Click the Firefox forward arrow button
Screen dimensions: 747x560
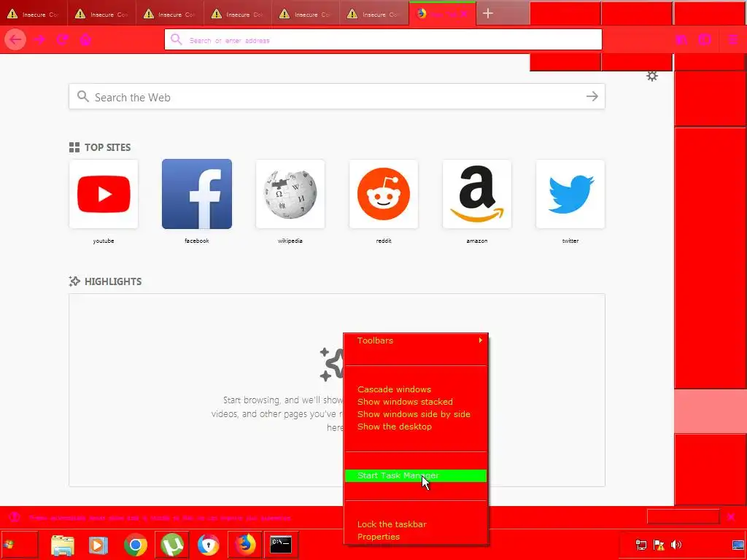pyautogui.click(x=40, y=39)
